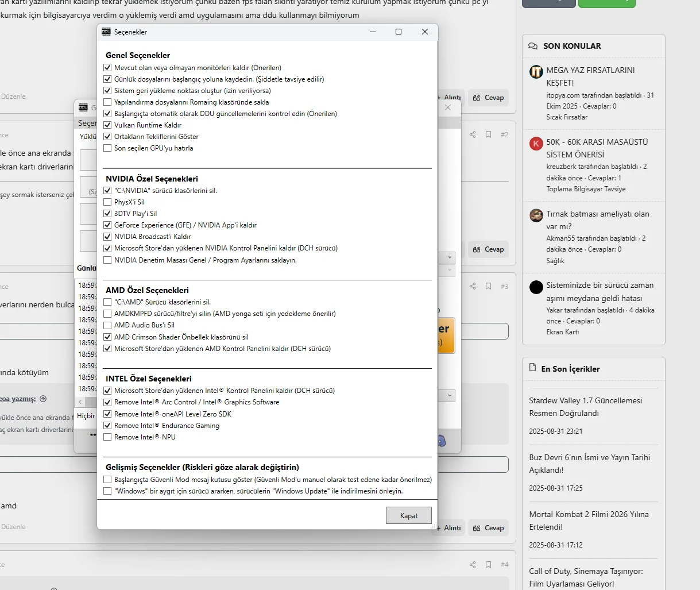
Task: Open 'Buz Devri 6'nın İsmi' article
Action: [x=590, y=464]
